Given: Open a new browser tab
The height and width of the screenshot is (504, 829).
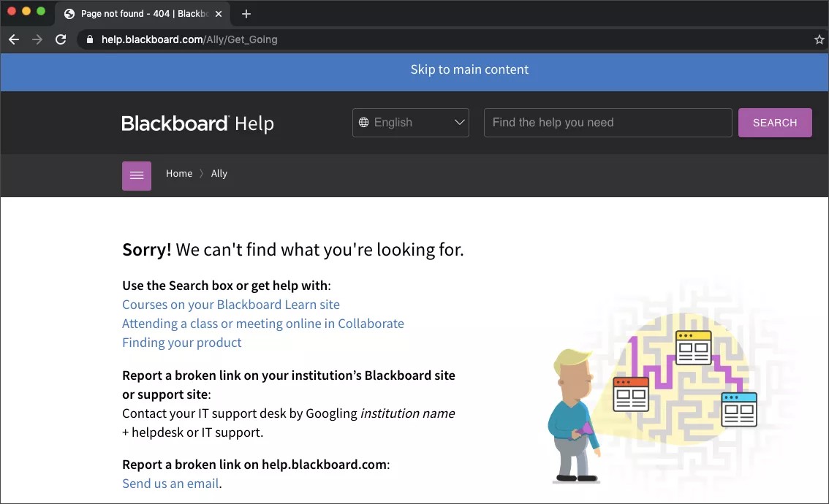Looking at the screenshot, I should [x=246, y=14].
